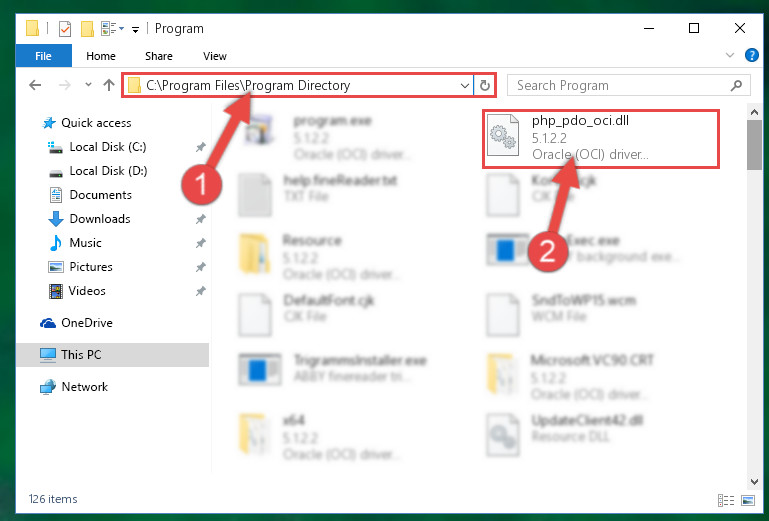Click the pin icon beside Downloads
Viewport: 769px width, 521px height.
(201, 219)
